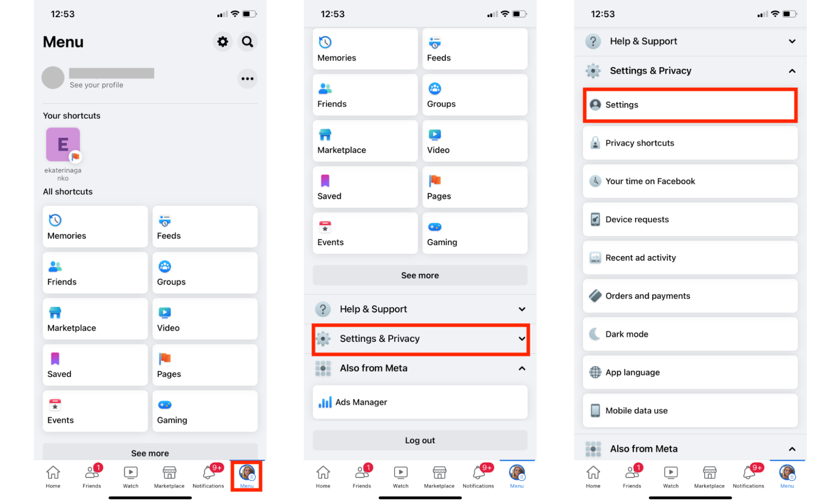Tap Menu tab in left screen bottom bar
Image resolution: width=840 pixels, height=504 pixels.
click(x=247, y=476)
